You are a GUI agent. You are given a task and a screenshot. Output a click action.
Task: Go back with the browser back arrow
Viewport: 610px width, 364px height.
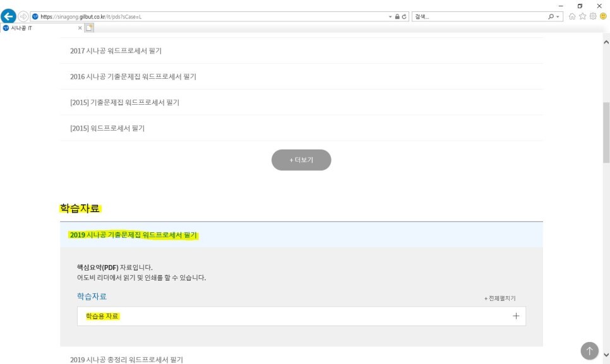pyautogui.click(x=8, y=16)
